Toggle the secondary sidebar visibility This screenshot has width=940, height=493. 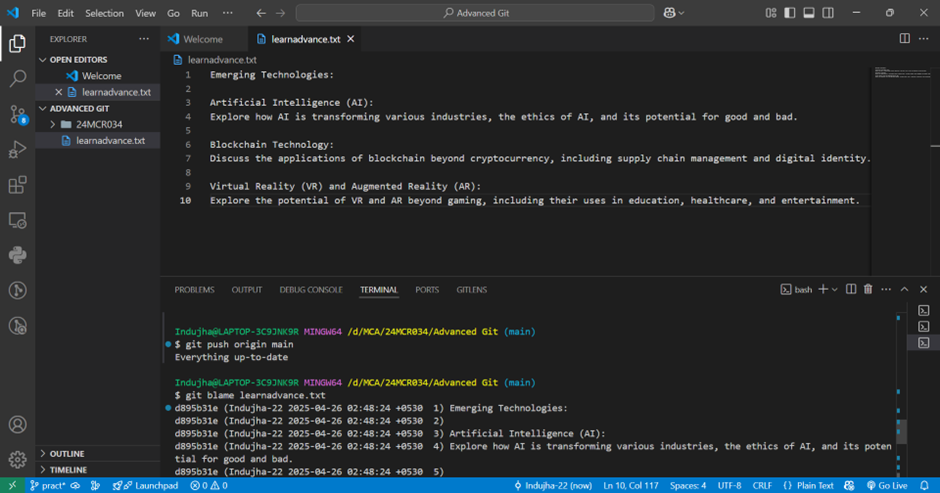coord(828,13)
